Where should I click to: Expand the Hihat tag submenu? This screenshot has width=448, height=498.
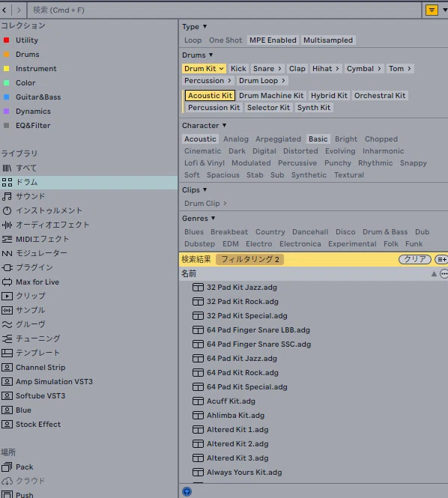[x=337, y=69]
